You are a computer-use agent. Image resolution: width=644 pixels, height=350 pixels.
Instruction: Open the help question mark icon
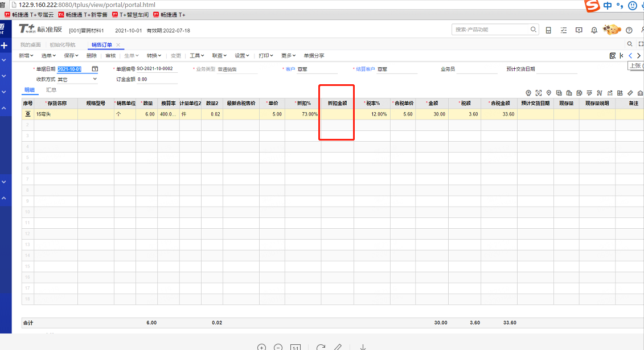(629, 30)
